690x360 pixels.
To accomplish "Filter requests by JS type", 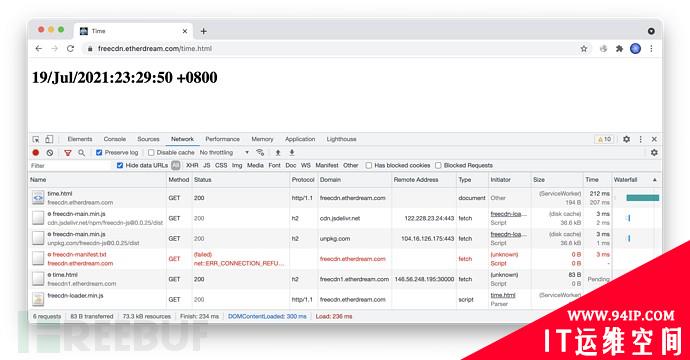I will click(x=206, y=165).
